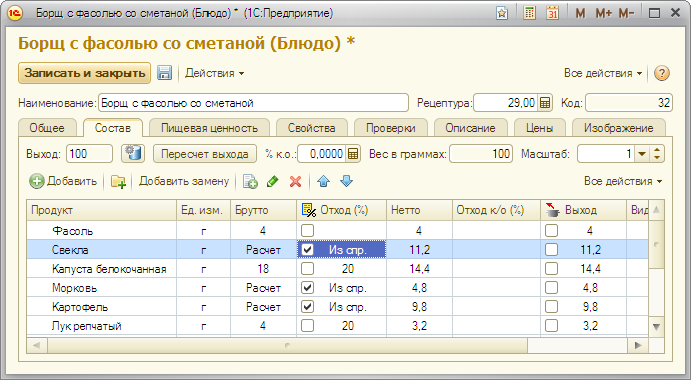The height and width of the screenshot is (380, 691).
Task: Open top Все действия dropdown
Action: pyautogui.click(x=603, y=73)
